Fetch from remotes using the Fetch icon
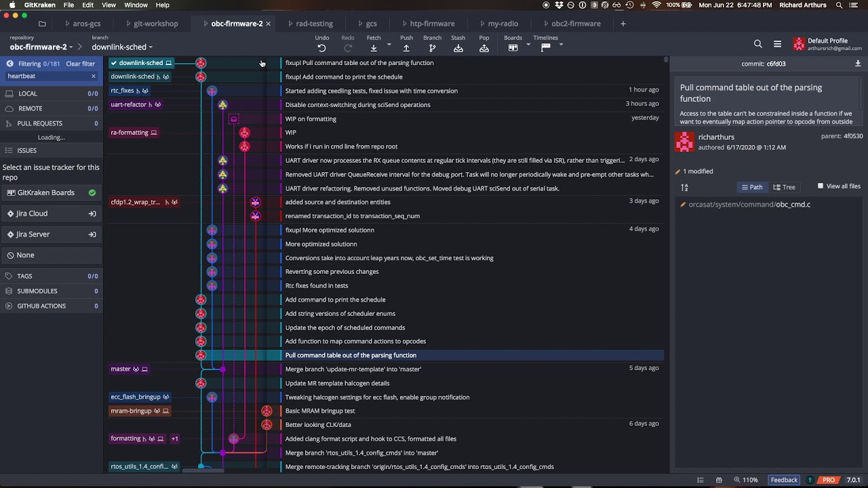This screenshot has height=488, width=868. [x=374, y=48]
